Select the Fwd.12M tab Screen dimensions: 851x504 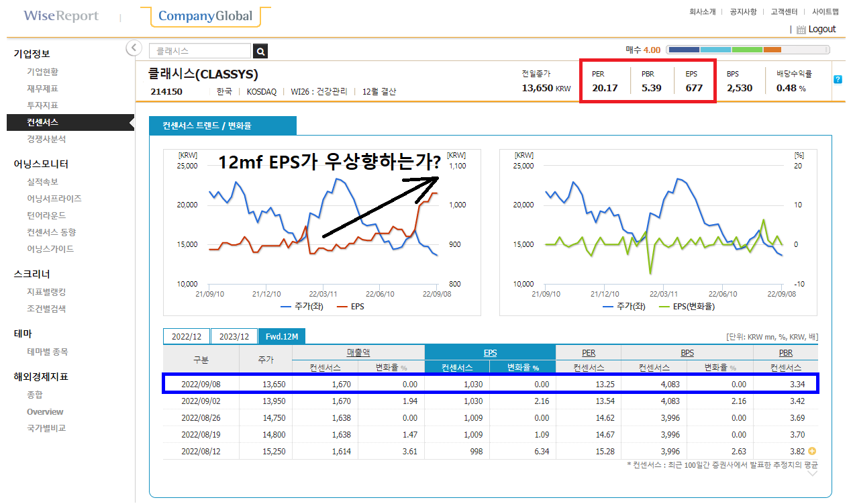coord(282,336)
